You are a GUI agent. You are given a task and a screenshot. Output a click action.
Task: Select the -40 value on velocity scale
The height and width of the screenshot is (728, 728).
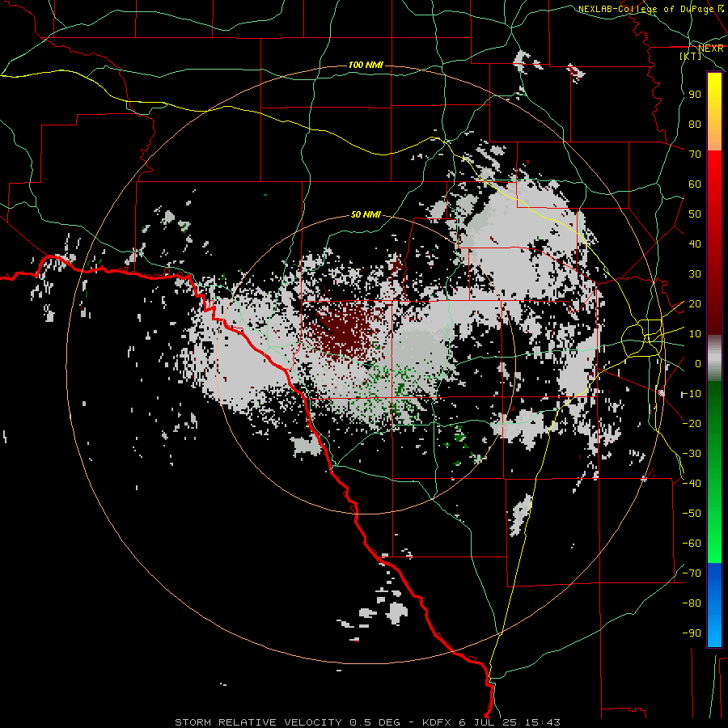(x=692, y=484)
